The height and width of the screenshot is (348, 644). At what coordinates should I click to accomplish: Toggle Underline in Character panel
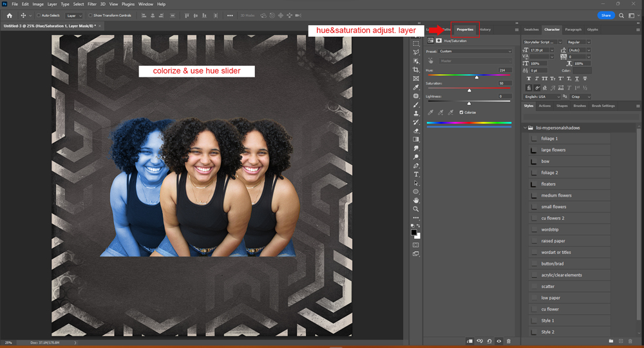point(576,79)
